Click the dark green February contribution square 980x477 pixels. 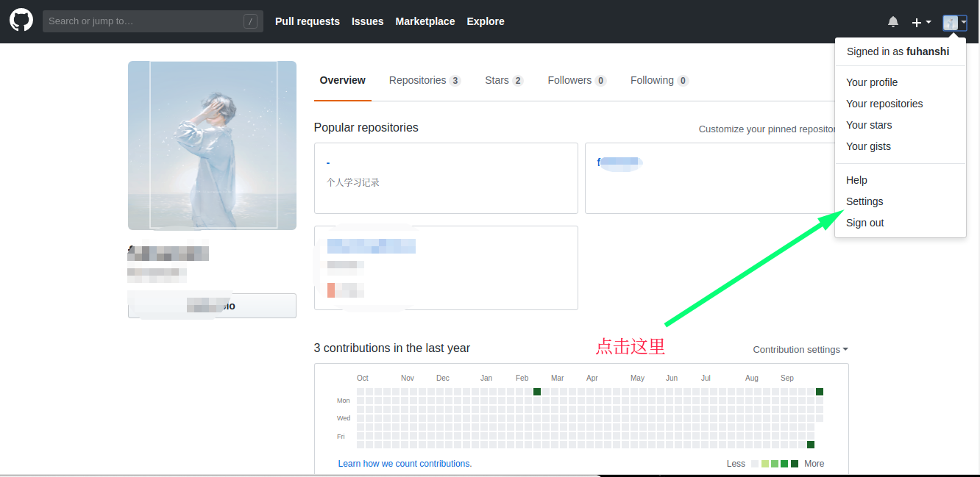click(x=537, y=392)
